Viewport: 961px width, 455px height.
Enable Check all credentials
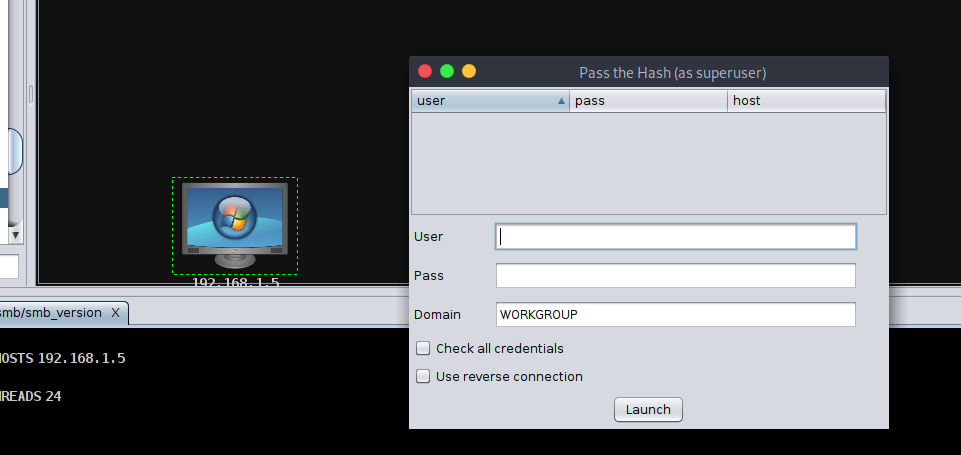423,348
